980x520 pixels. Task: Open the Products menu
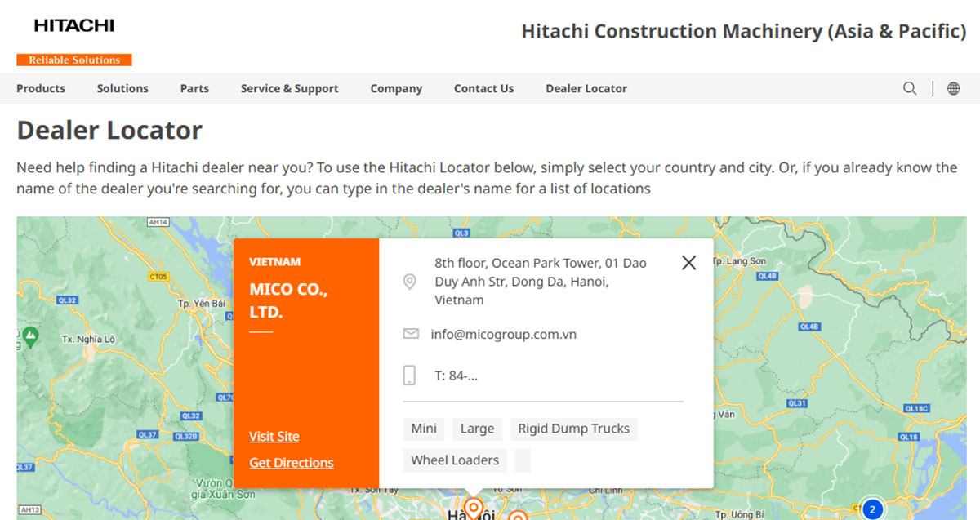(41, 88)
